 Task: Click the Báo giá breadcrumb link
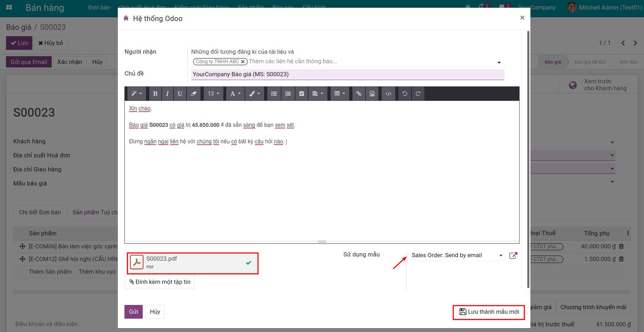[x=19, y=27]
